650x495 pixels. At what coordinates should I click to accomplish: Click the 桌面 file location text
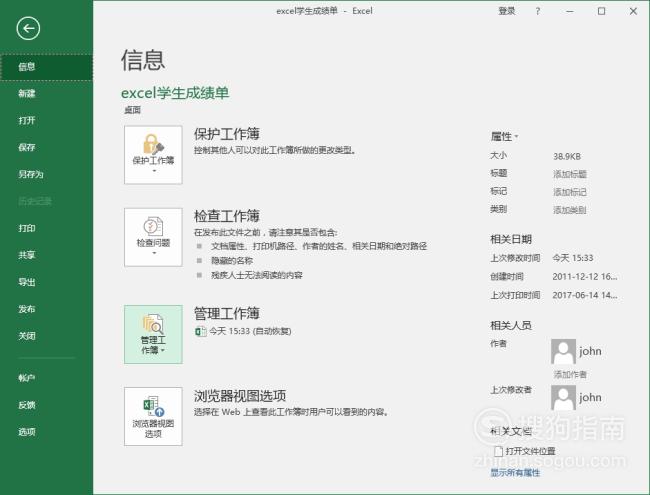point(133,110)
